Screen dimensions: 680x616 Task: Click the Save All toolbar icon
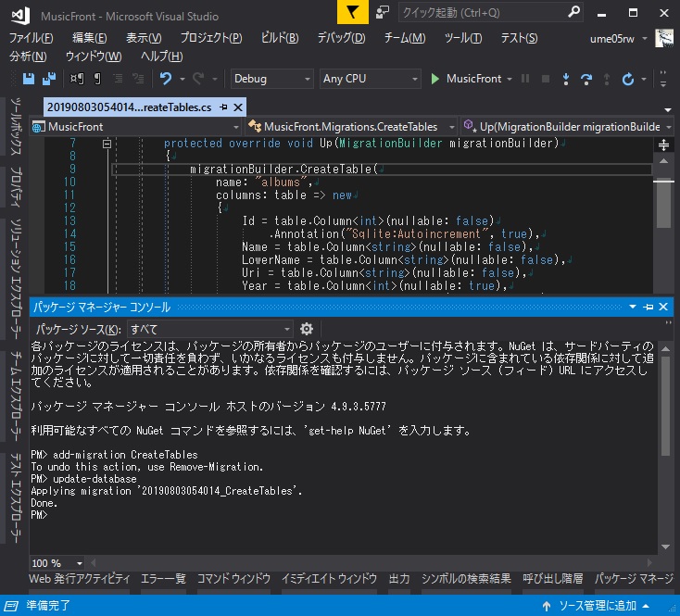pyautogui.click(x=49, y=79)
